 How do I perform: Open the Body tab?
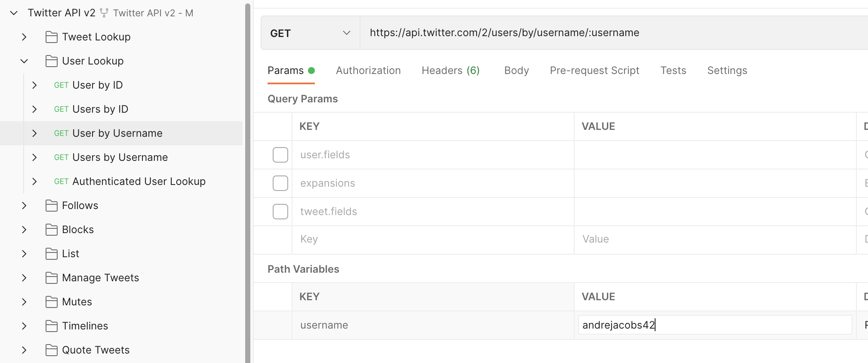coord(517,71)
